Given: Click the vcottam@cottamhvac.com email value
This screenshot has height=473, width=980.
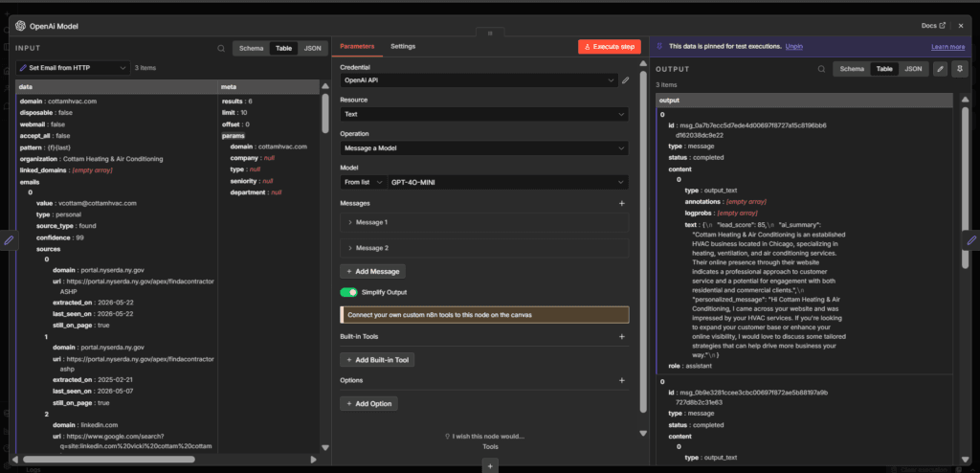Looking at the screenshot, I should coord(97,203).
